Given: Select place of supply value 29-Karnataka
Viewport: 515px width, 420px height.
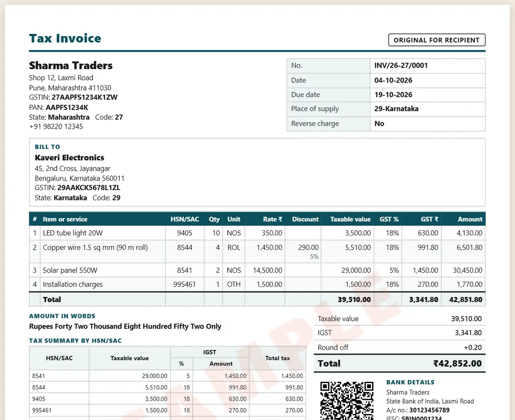Looking at the screenshot, I should [x=396, y=109].
